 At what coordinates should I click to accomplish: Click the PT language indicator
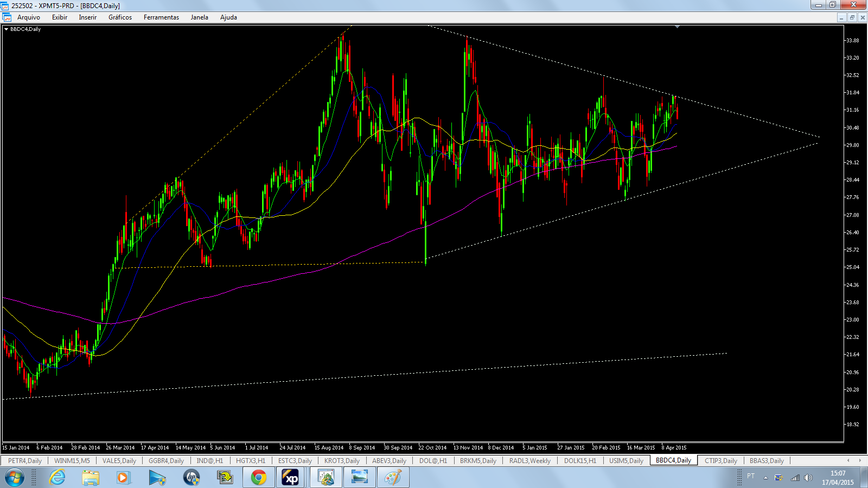pos(751,476)
